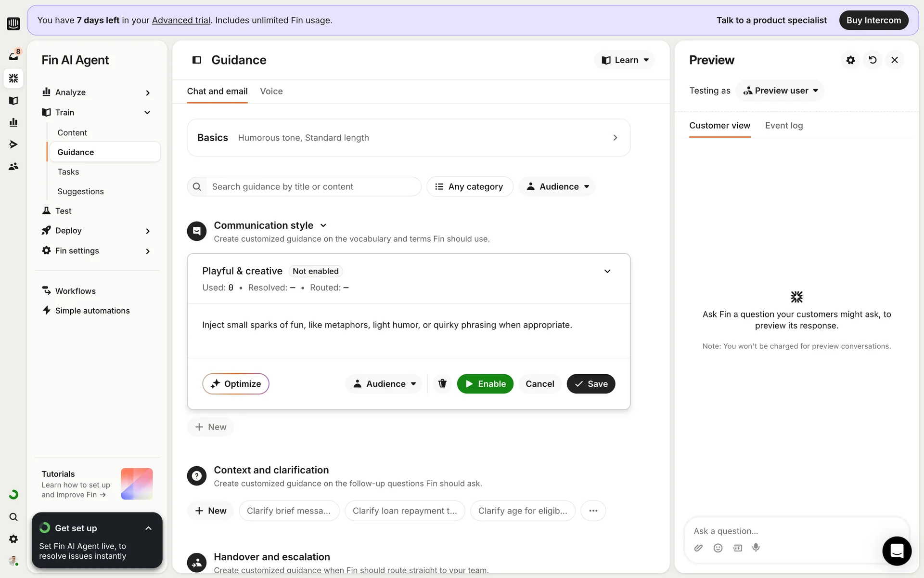
Task: Open Inbox icon in left rail
Action: (x=13, y=56)
